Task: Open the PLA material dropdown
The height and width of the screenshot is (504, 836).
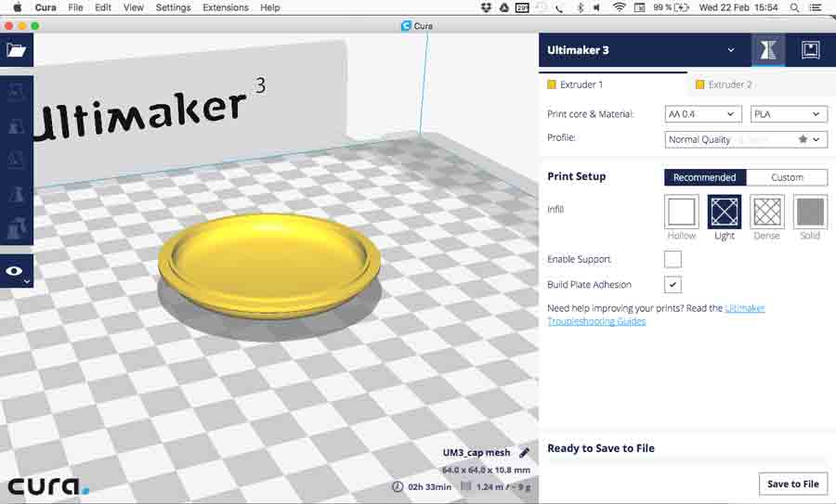Action: point(789,114)
